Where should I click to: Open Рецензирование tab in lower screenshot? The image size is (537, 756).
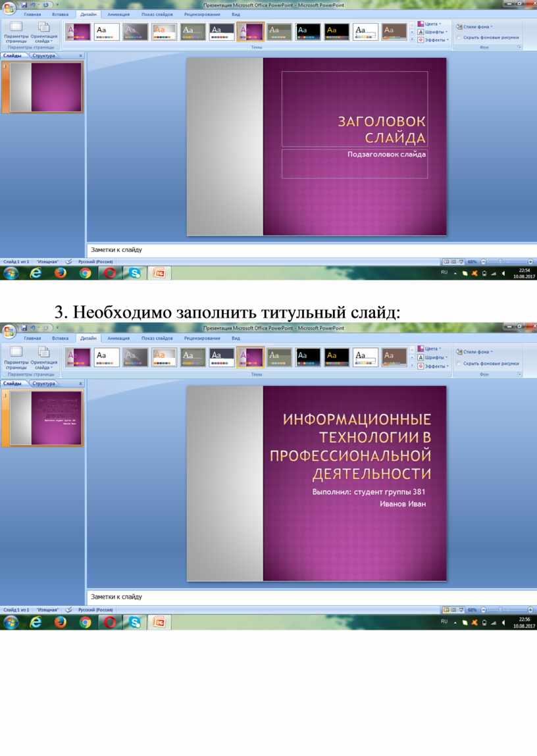pos(202,338)
